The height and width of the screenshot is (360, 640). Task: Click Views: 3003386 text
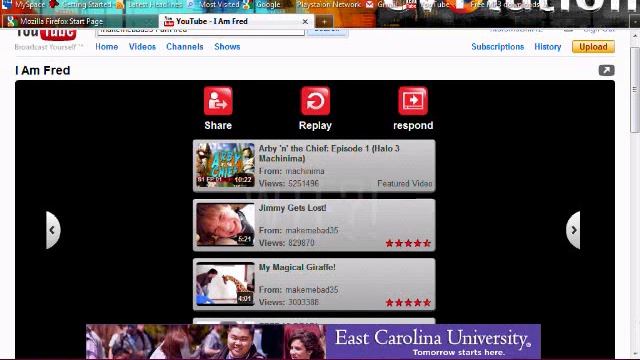pyautogui.click(x=289, y=302)
